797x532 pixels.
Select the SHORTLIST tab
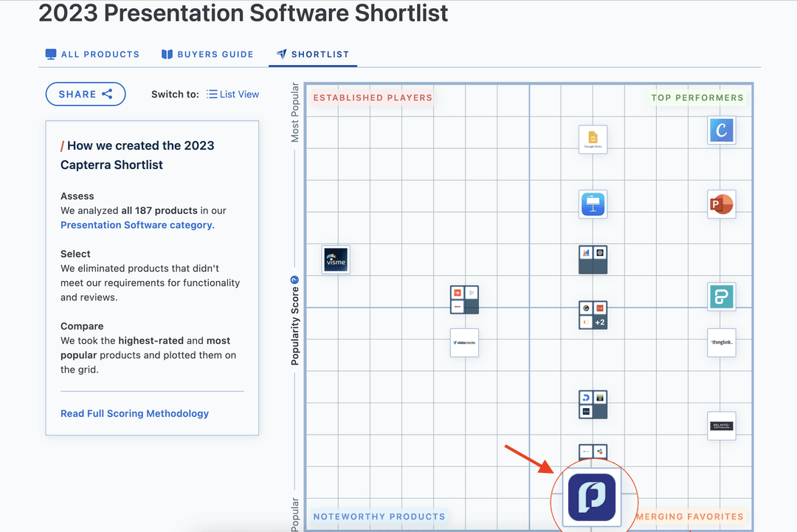(x=312, y=54)
